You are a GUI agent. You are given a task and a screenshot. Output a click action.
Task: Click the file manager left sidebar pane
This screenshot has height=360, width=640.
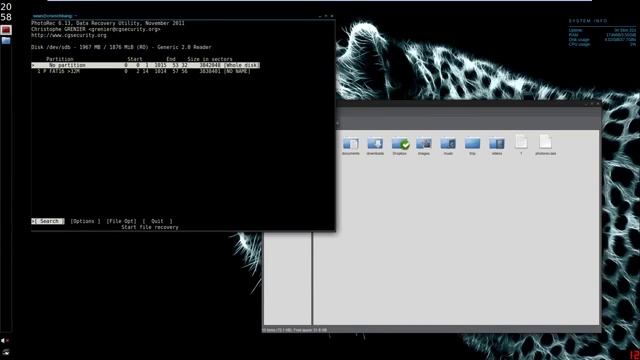point(287,279)
